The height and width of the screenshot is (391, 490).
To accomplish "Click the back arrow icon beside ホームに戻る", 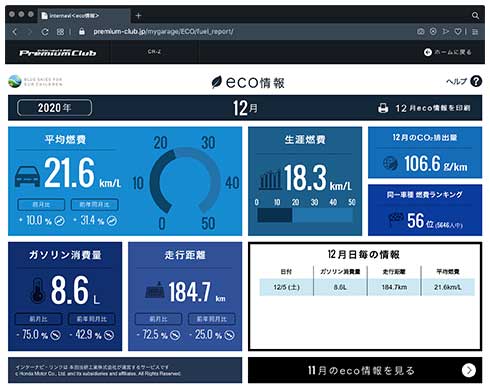I will click(428, 52).
